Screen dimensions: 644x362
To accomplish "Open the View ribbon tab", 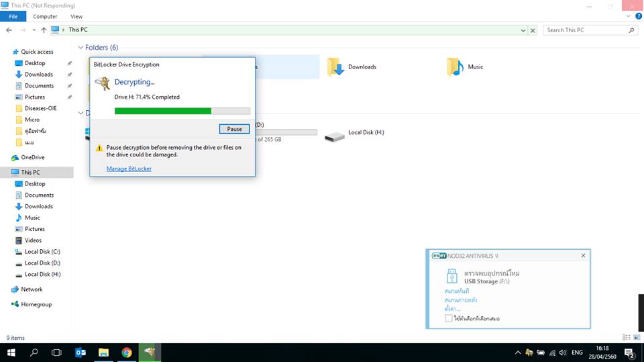I will point(76,16).
